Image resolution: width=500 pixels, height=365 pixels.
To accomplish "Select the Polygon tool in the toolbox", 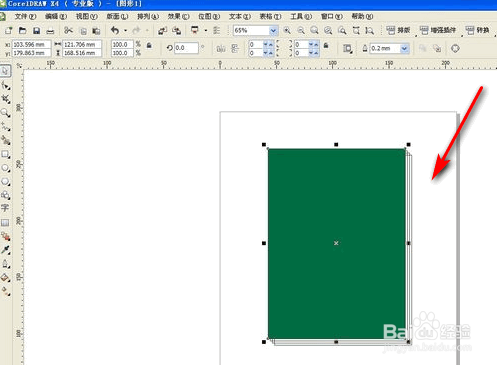I will click(x=5, y=182).
